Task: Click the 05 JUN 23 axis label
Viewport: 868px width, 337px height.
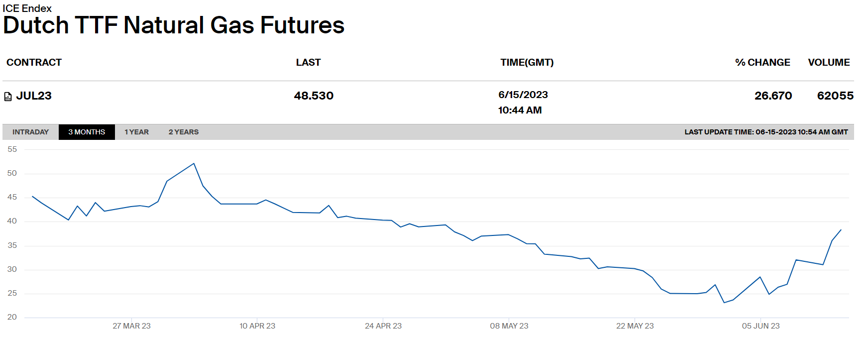Action: [x=760, y=326]
